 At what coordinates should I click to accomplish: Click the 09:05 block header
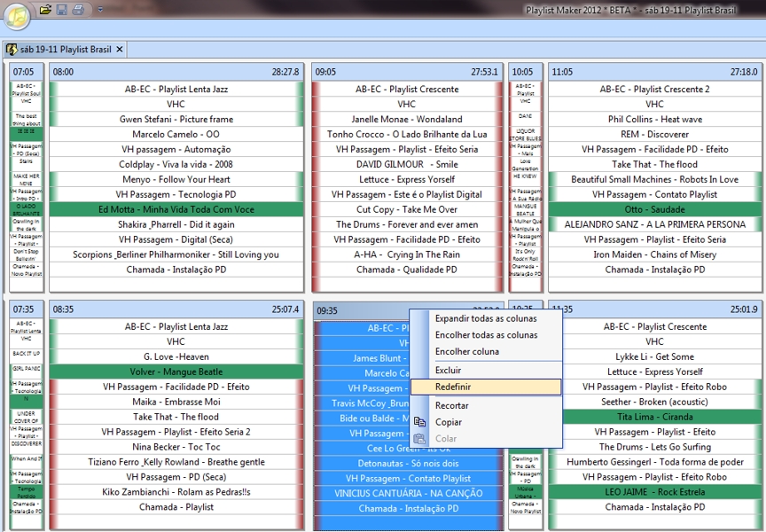(407, 72)
